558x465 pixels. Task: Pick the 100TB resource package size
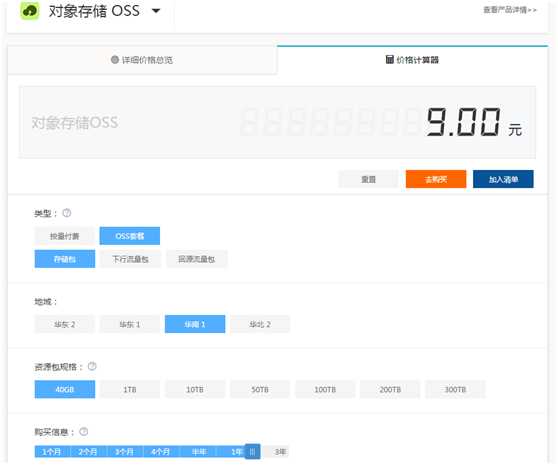pos(325,389)
